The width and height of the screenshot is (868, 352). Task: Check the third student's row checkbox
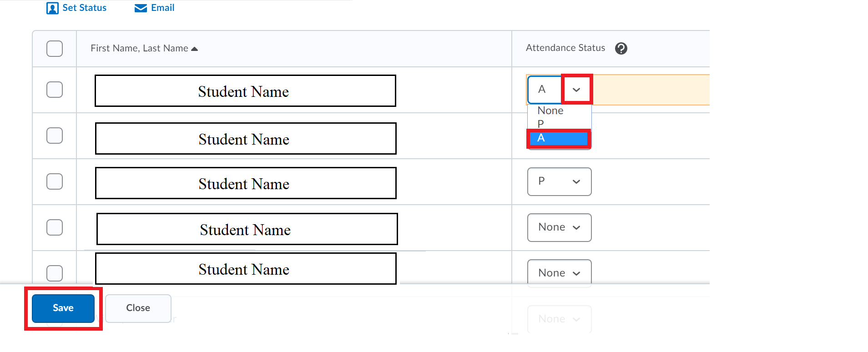click(x=54, y=181)
